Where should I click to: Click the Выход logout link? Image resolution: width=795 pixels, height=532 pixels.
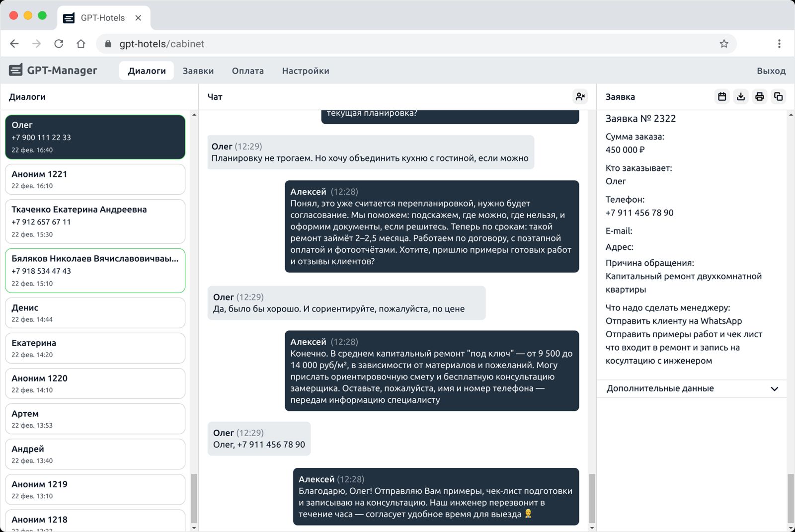click(x=771, y=71)
